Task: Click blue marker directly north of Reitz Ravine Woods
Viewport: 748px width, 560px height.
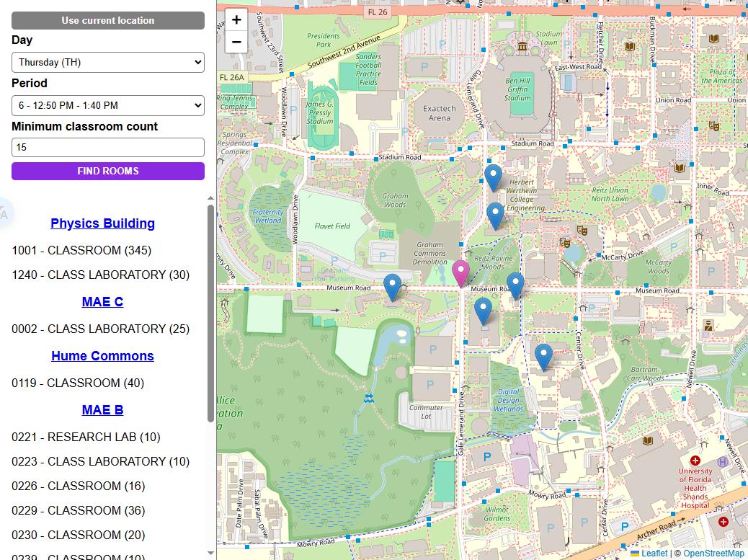Action: point(496,216)
